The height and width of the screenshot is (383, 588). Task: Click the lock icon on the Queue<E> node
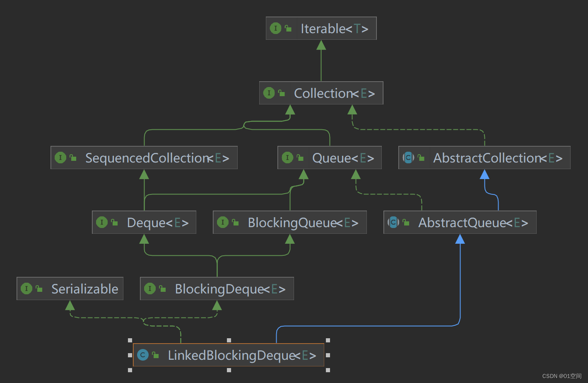pos(299,158)
